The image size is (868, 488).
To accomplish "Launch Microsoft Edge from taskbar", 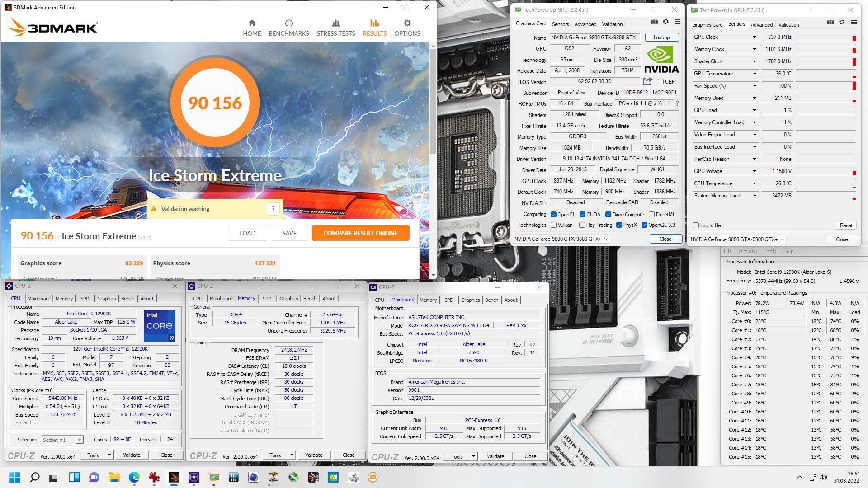I will (x=134, y=477).
